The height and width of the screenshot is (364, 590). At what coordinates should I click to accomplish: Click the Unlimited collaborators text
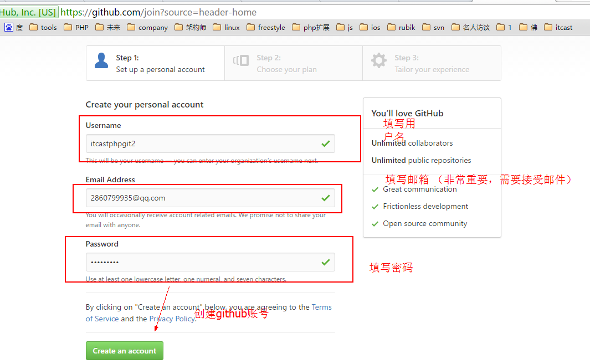412,143
